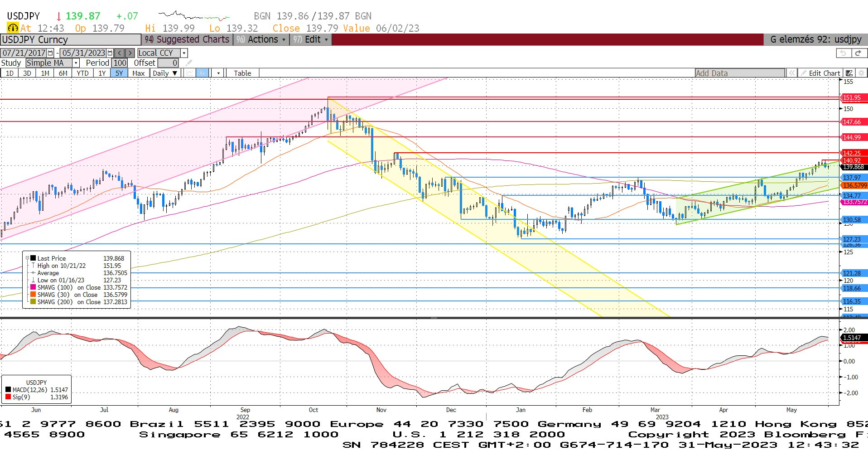Select the line chart type icon
Viewport: 868px width, 470px height.
coord(190,73)
